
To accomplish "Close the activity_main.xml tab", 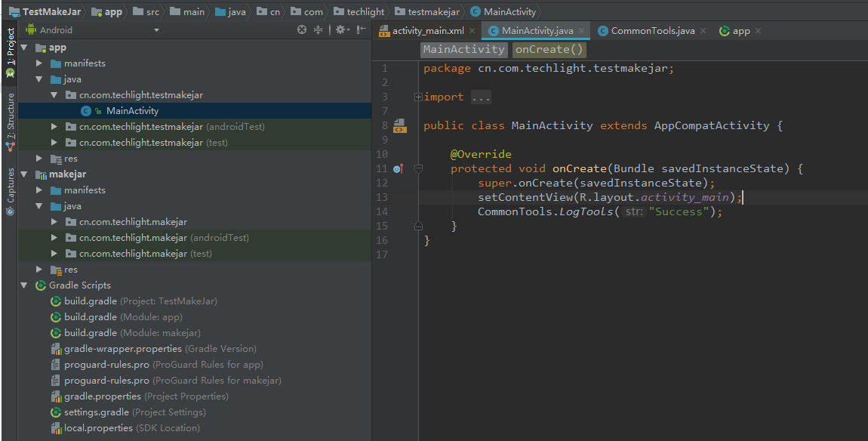I will (x=472, y=30).
